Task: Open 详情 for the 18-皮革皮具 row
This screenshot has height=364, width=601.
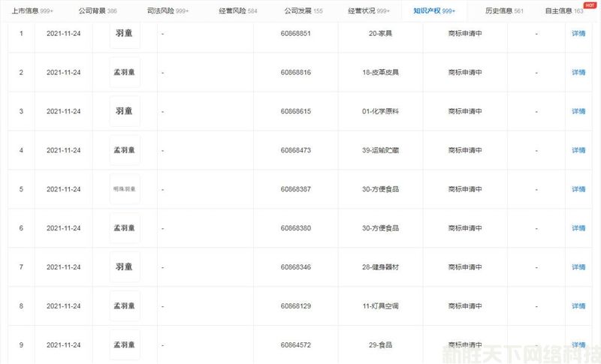Action: point(578,73)
